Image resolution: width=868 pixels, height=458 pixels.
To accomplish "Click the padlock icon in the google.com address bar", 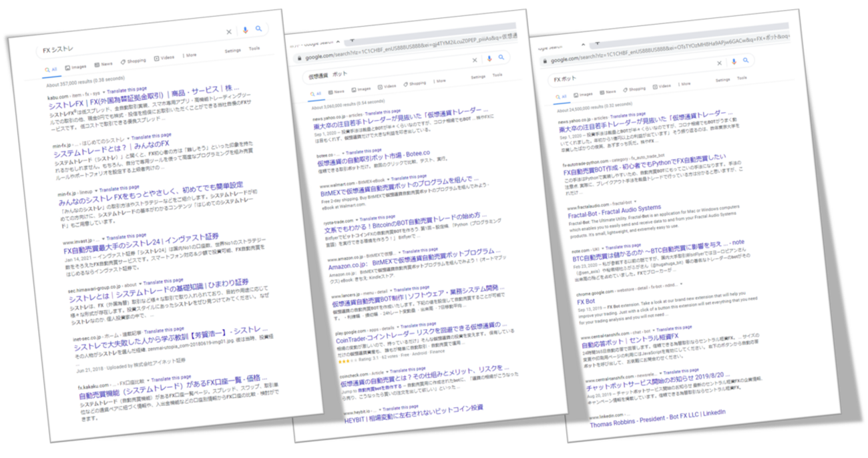I will click(301, 59).
